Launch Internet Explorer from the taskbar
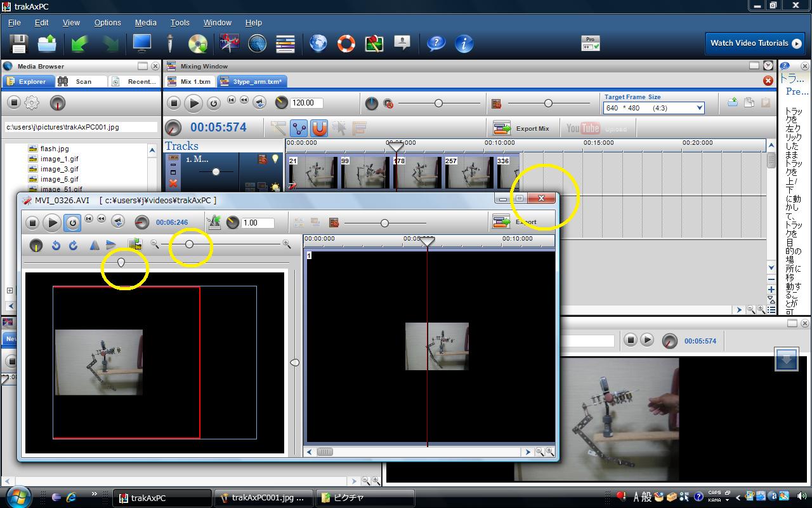 (72, 498)
